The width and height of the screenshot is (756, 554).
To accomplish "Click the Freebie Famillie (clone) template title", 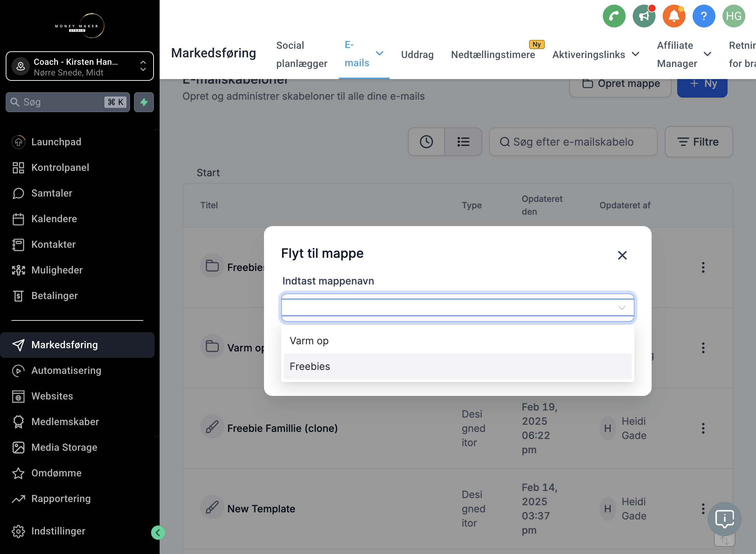I will [282, 428].
